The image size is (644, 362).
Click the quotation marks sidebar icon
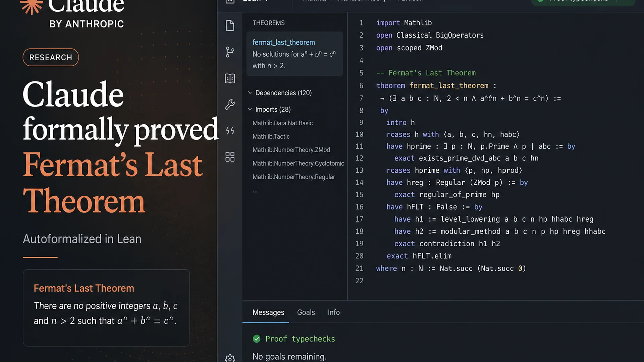(230, 131)
